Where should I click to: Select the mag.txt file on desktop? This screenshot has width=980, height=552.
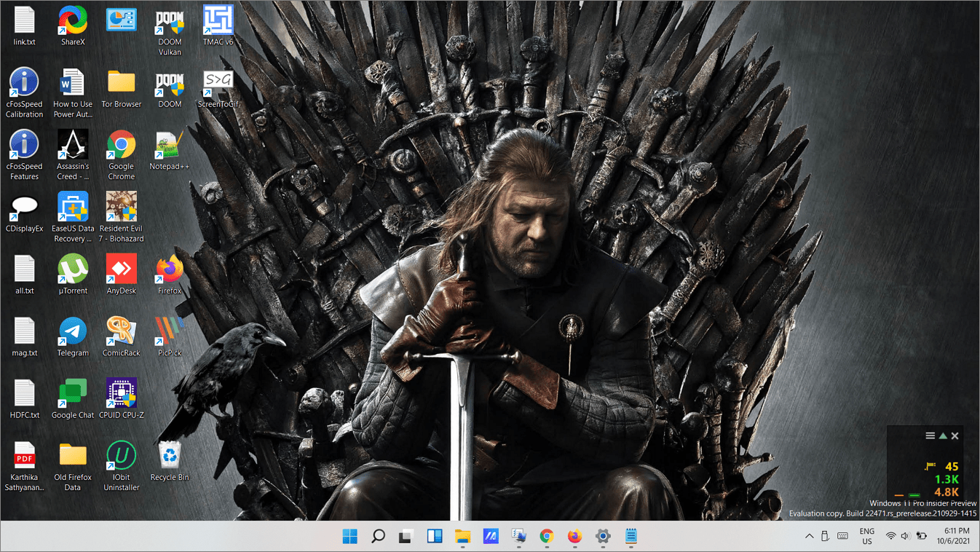point(24,337)
